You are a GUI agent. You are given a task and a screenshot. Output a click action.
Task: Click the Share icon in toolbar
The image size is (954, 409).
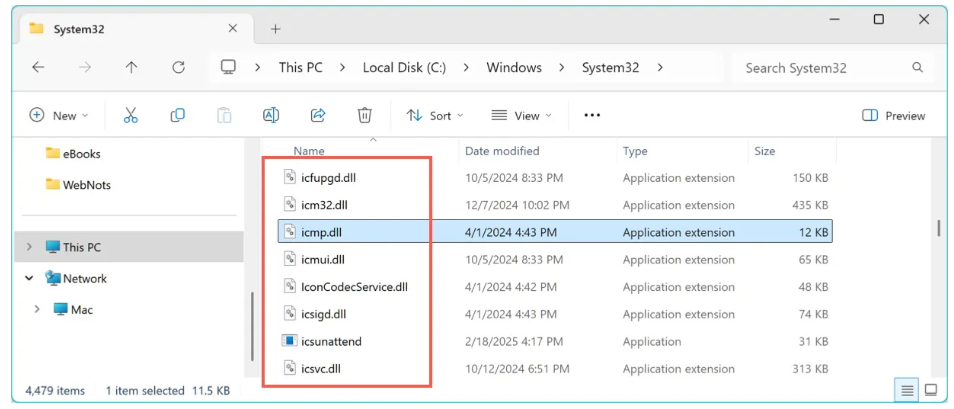click(318, 115)
